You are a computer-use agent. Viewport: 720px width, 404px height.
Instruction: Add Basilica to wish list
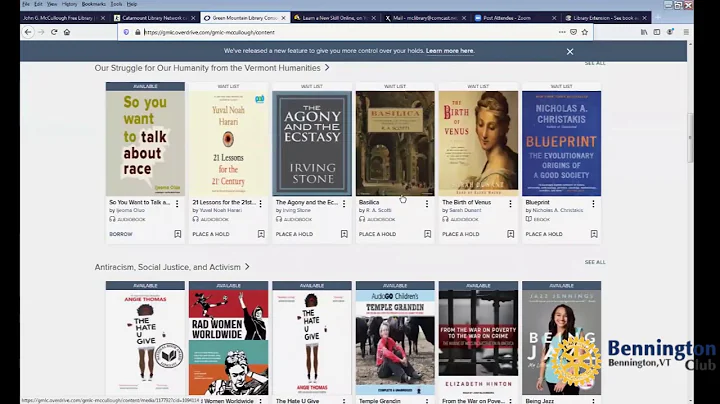tap(428, 234)
